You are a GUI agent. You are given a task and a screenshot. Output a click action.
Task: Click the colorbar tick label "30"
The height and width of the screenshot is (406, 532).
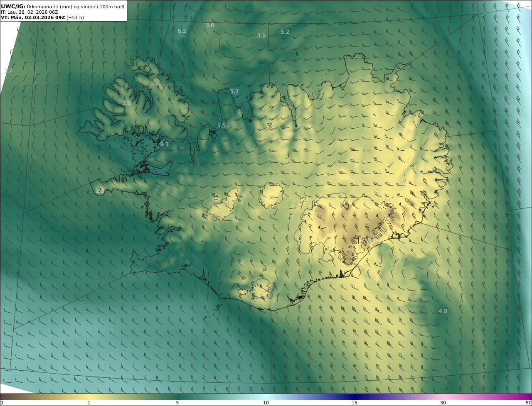pyautogui.click(x=443, y=403)
